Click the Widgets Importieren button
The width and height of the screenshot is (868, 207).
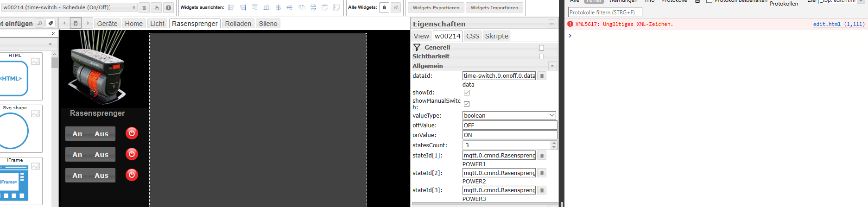pos(494,7)
